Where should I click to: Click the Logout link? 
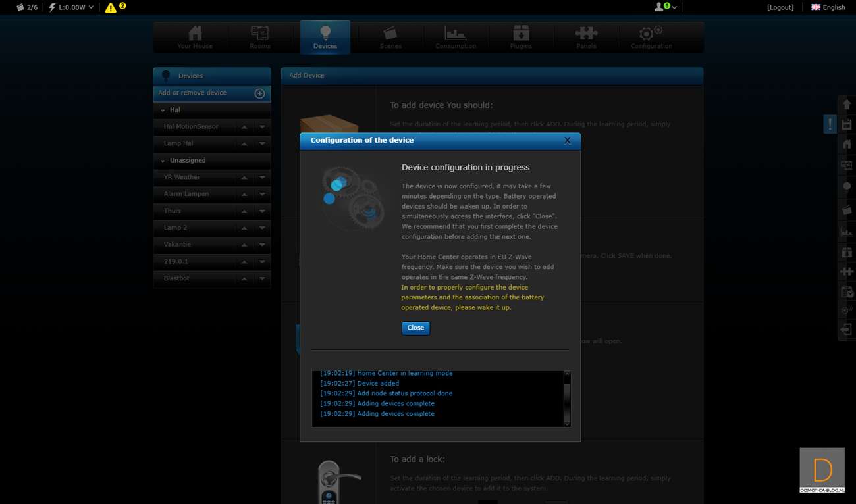[x=780, y=7]
